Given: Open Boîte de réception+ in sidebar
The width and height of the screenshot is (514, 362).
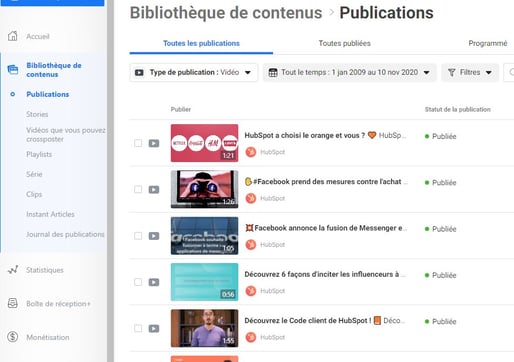Looking at the screenshot, I should (x=58, y=304).
